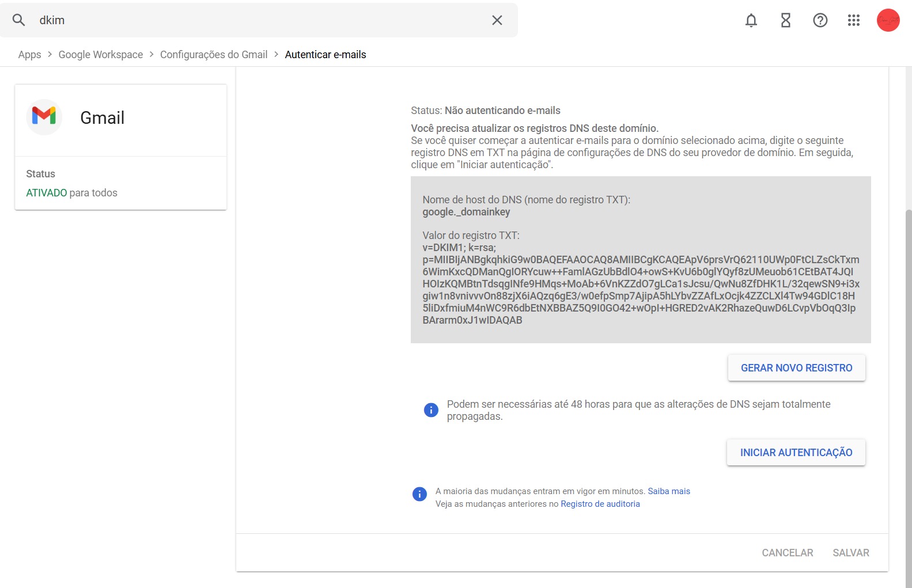Click SALVAR at the bottom
This screenshot has width=912, height=588.
pos(850,553)
